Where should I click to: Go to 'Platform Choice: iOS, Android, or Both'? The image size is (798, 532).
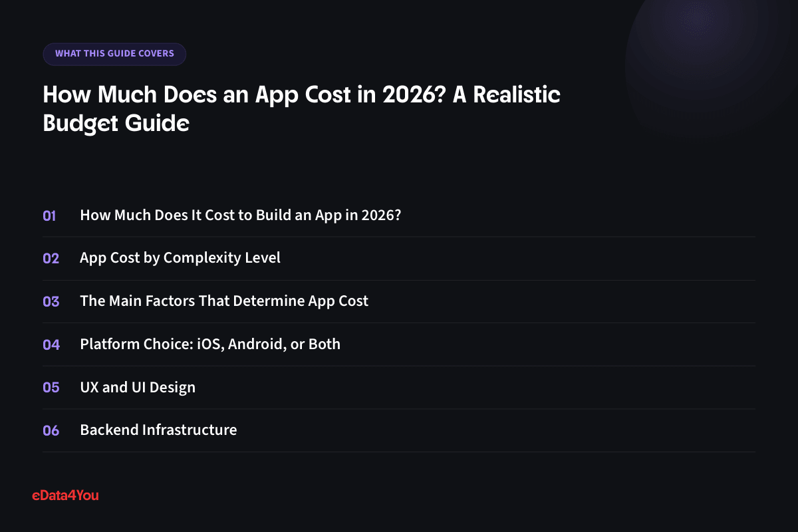(x=210, y=344)
